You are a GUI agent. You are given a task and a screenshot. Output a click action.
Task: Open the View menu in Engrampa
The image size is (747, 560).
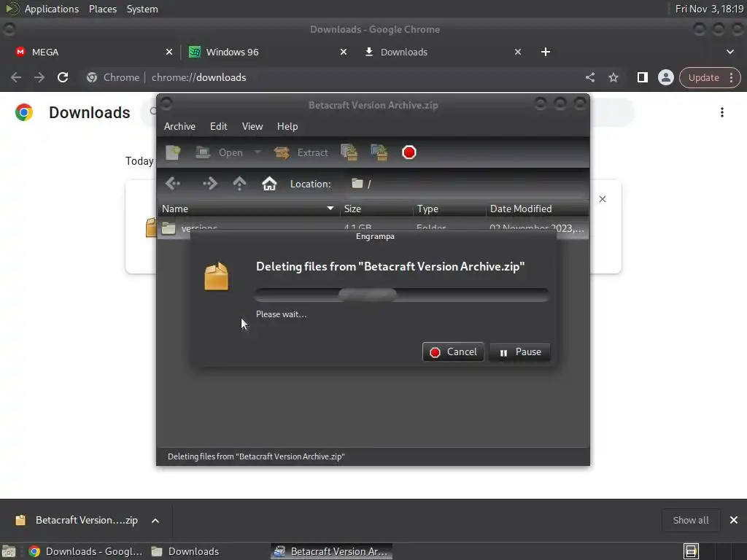252,126
